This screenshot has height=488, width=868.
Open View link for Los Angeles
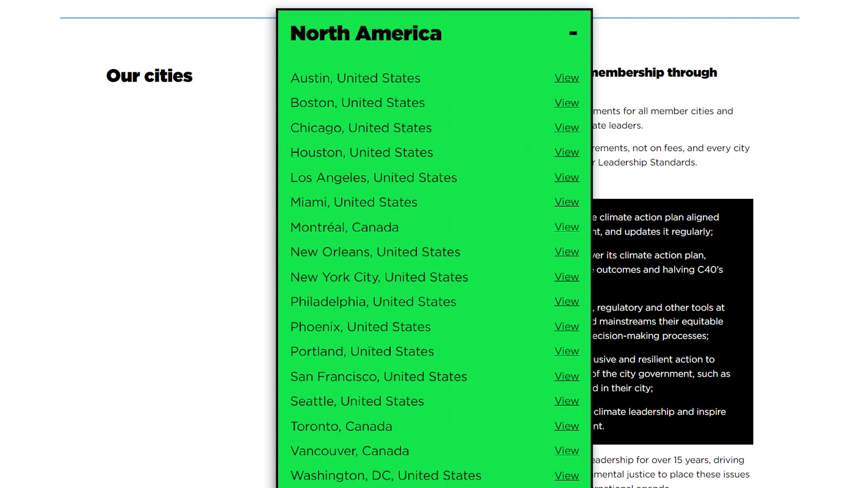(x=566, y=177)
